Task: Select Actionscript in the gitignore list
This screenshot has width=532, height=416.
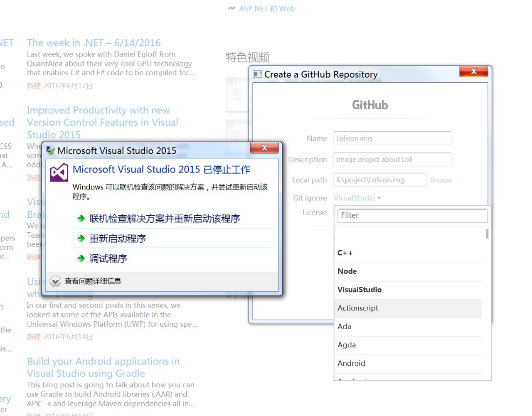Action: pyautogui.click(x=408, y=308)
